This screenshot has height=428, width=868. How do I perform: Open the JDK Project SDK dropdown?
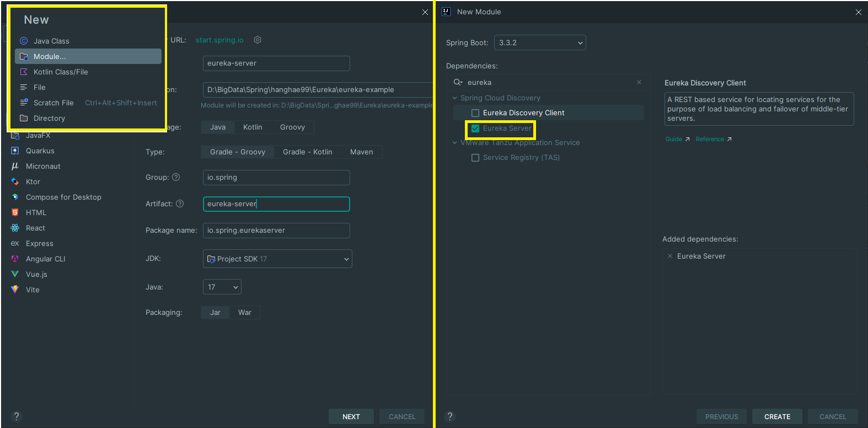[277, 259]
